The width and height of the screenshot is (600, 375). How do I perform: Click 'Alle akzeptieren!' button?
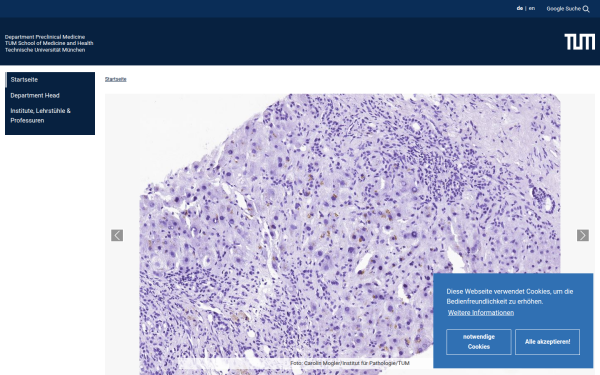pyautogui.click(x=547, y=342)
